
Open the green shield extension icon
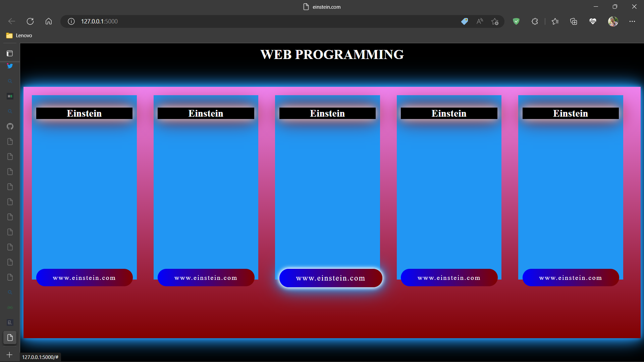[516, 21]
